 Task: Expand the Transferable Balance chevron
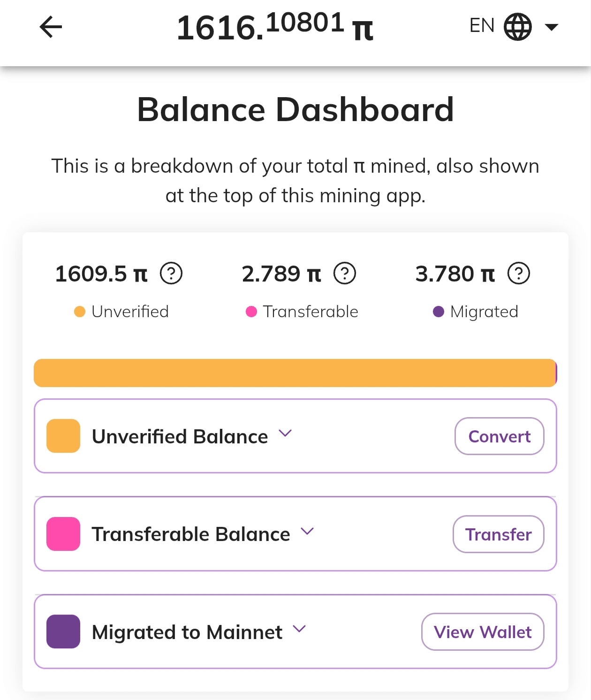pyautogui.click(x=307, y=531)
